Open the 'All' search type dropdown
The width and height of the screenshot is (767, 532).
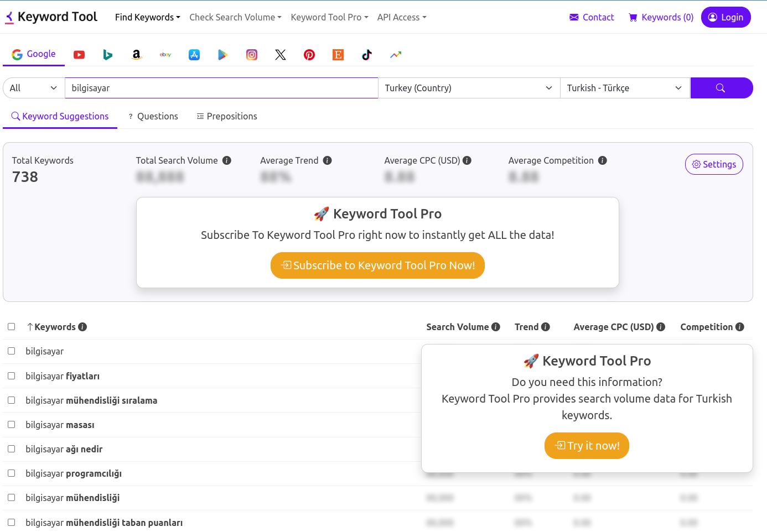pyautogui.click(x=34, y=88)
